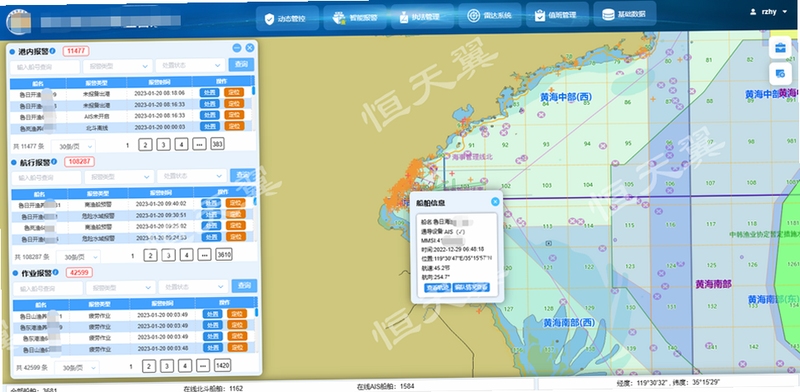Screen dimensions: 800x392
Task: Open the 值班管理 navigation menu
Action: 557,15
